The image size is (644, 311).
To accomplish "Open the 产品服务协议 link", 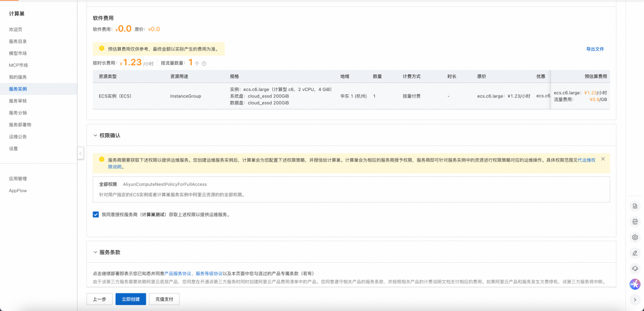I will click(178, 273).
